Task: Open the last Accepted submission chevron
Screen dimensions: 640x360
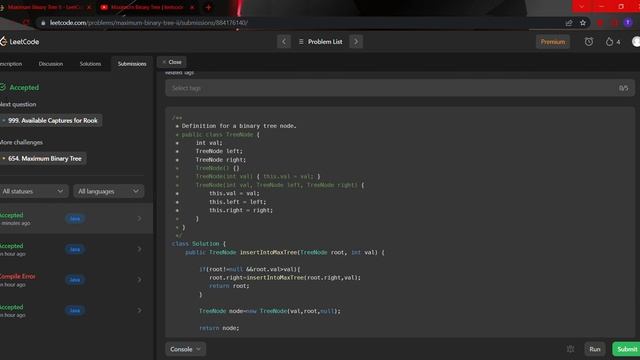Action: click(139, 311)
